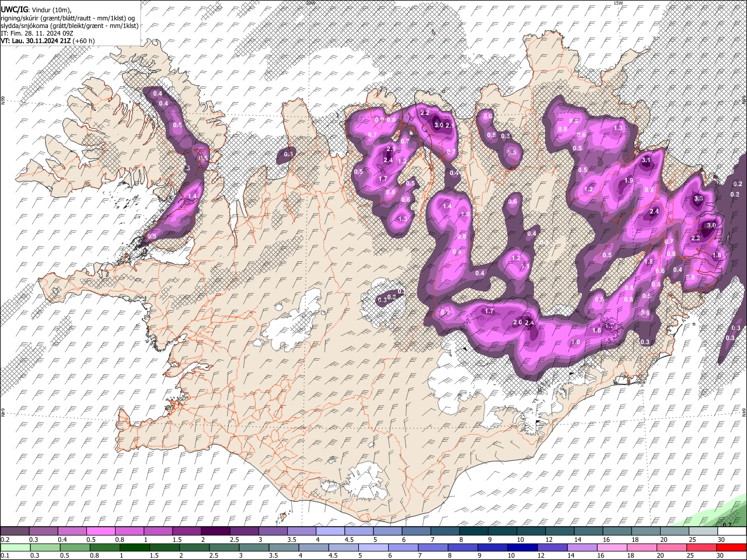Click the 25 red-pink swatch on lower scale
747x560 pixels.
[701, 548]
